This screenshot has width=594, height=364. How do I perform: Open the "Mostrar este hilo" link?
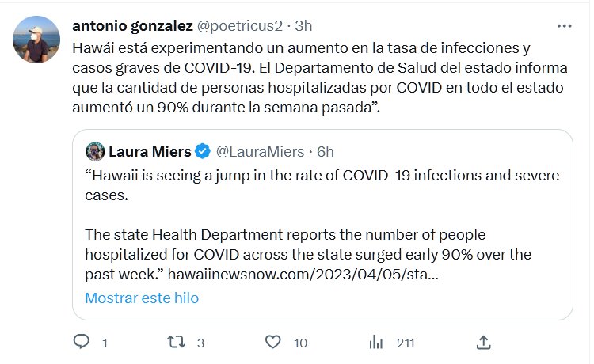coord(141,298)
